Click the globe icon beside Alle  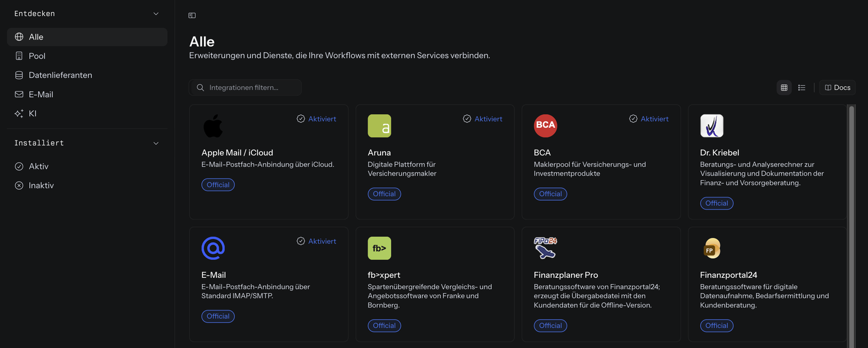pyautogui.click(x=19, y=37)
